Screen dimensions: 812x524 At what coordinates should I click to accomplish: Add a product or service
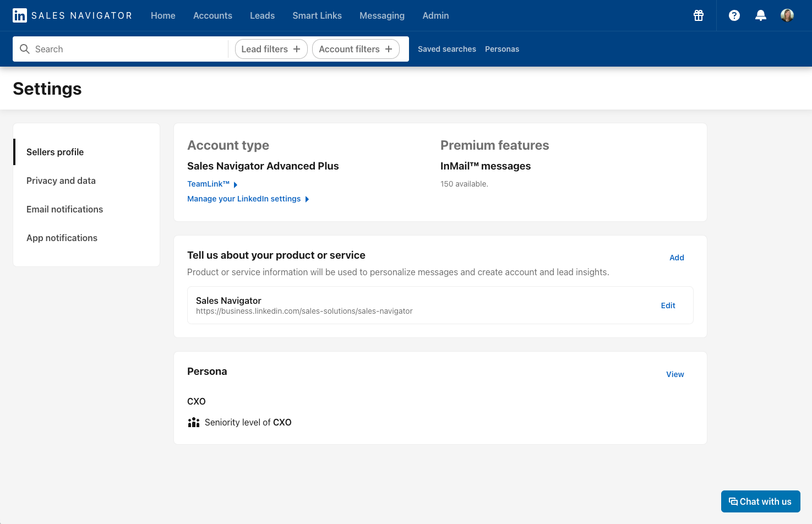pos(677,258)
